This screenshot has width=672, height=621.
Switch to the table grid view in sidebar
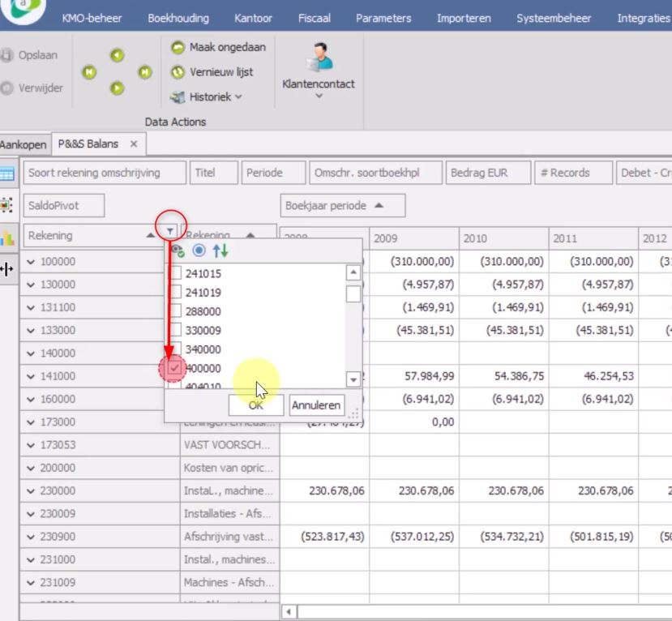[x=7, y=173]
